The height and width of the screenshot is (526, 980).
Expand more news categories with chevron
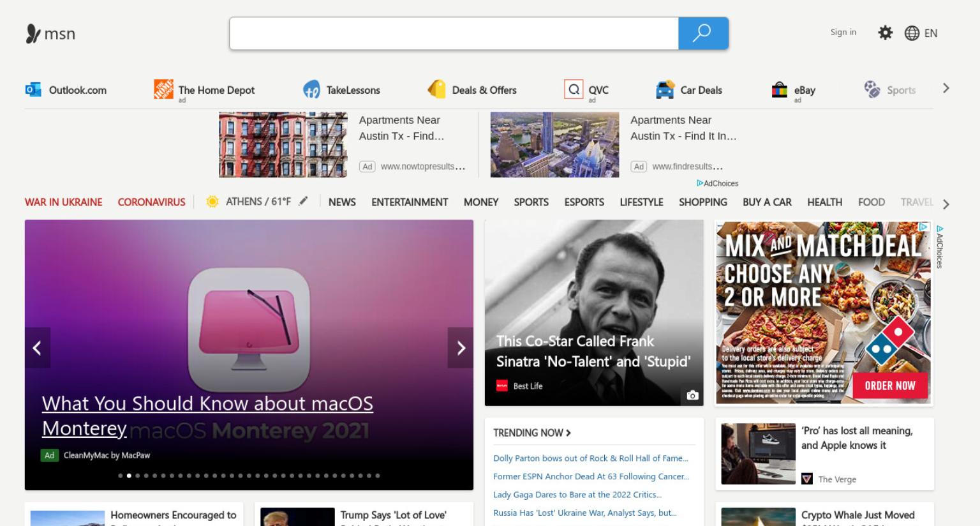click(946, 204)
